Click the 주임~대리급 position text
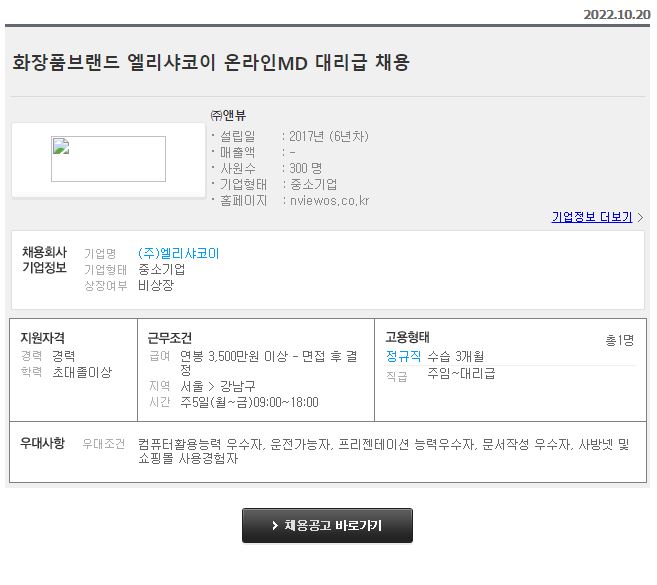657x585 pixels. [x=461, y=373]
